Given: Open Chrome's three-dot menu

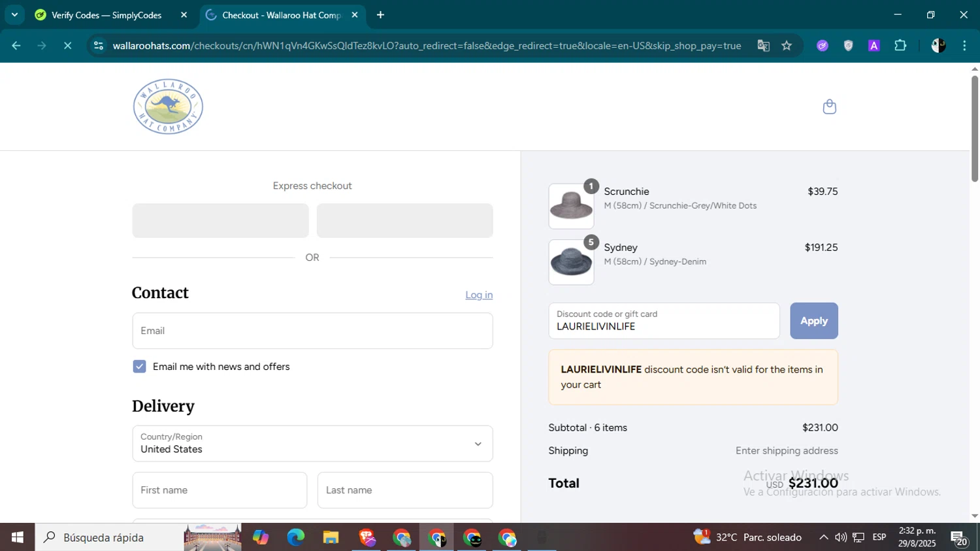Looking at the screenshot, I should pyautogui.click(x=964, y=46).
